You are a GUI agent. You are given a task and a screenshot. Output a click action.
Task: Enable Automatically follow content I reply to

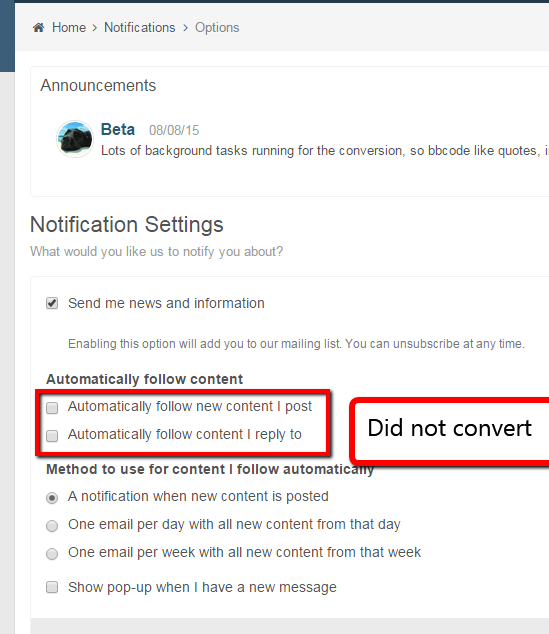coord(52,435)
